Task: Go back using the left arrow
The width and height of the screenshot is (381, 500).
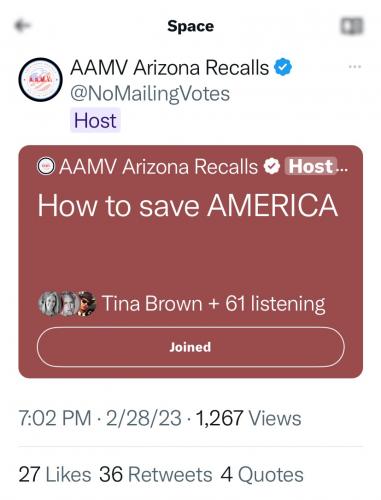Action: pos(23,26)
